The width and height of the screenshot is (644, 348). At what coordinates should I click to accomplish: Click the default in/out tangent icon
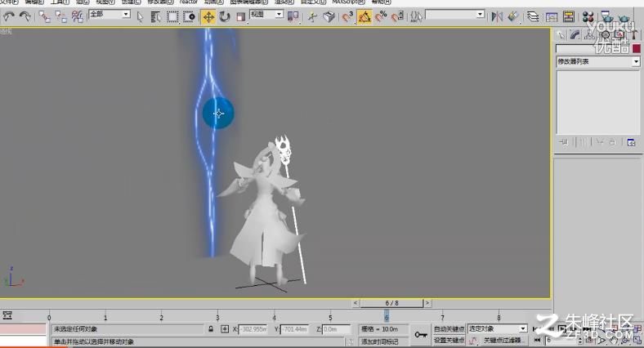click(x=472, y=341)
